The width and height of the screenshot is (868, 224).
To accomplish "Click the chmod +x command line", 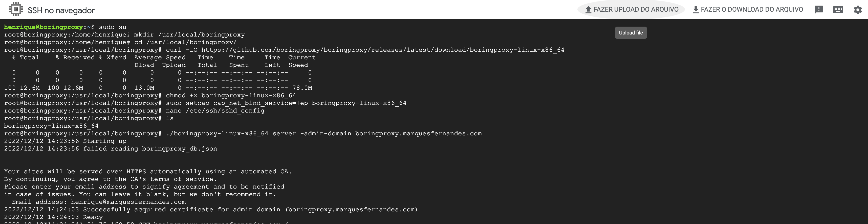I will click(150, 96).
